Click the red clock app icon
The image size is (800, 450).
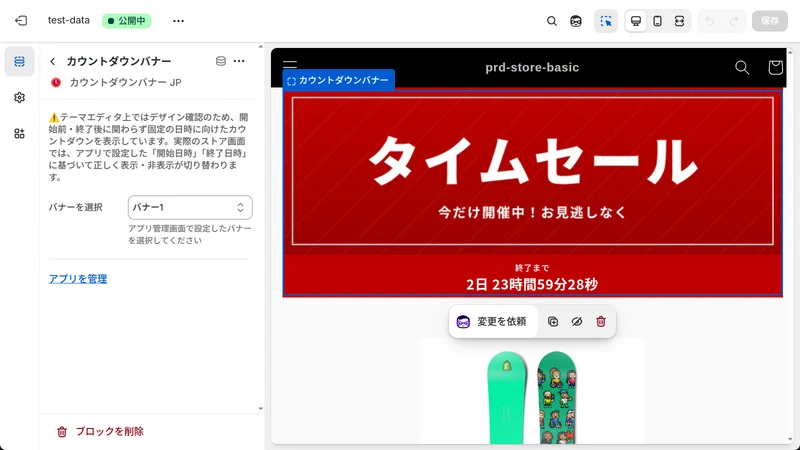56,82
